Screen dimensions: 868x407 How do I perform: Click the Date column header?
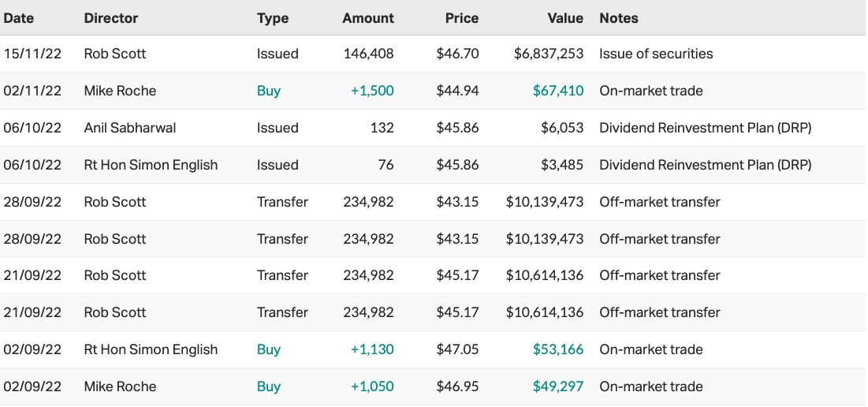19,18
